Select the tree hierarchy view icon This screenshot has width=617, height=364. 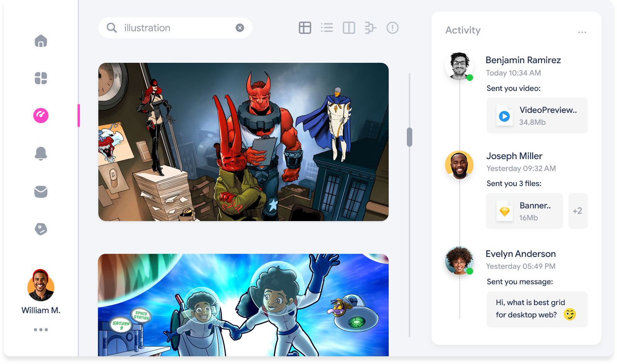(x=371, y=28)
